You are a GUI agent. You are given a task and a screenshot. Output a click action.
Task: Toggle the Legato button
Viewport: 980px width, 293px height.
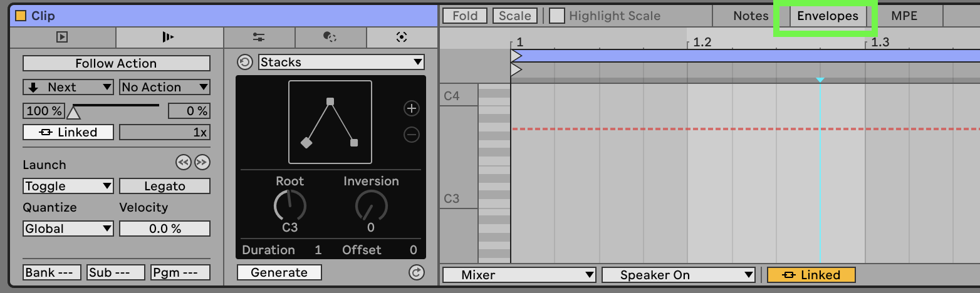[164, 187]
